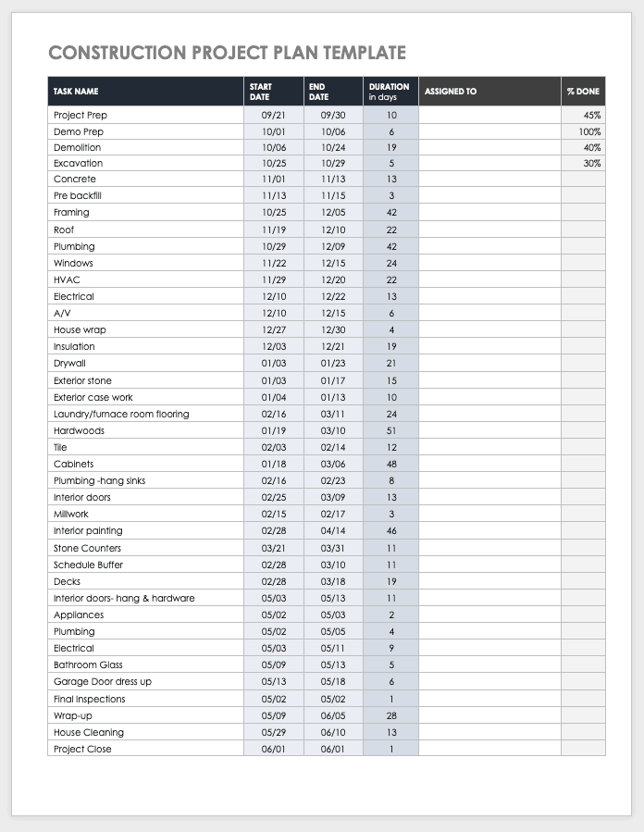
Task: Click the Demolition task name
Action: tap(78, 147)
